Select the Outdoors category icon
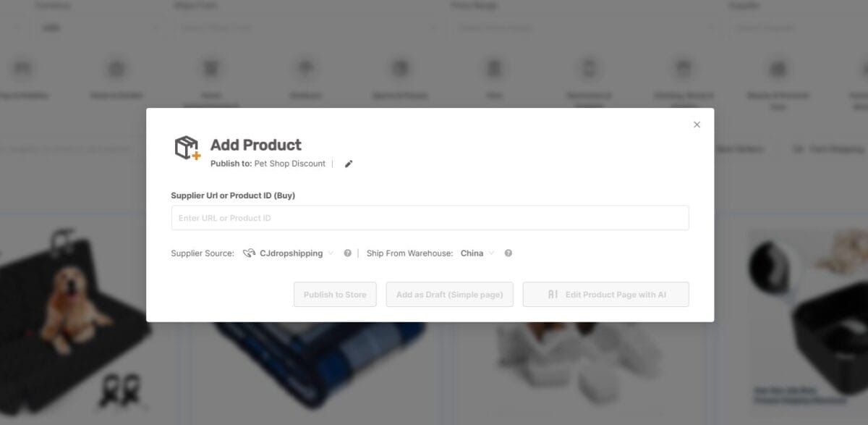Viewport: 868px width, 425px height. tap(305, 67)
